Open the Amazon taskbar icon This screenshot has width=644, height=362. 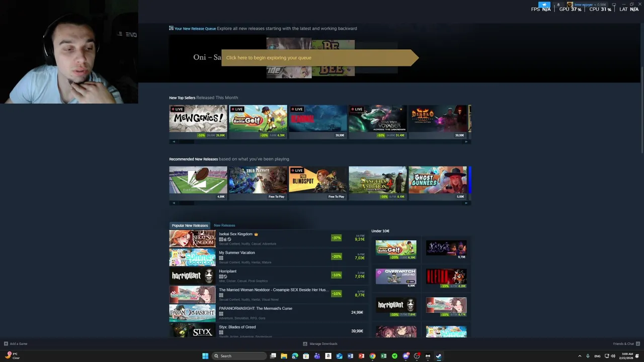coord(328,356)
